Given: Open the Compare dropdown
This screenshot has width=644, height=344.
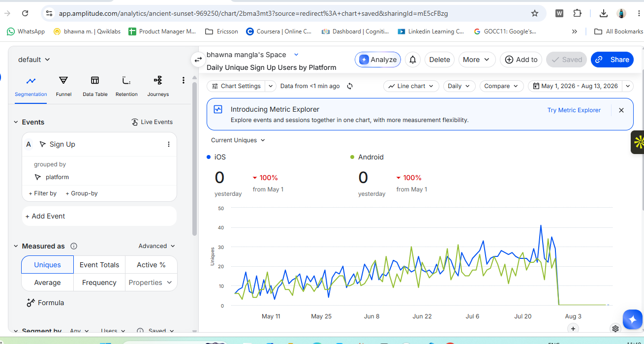Looking at the screenshot, I should (x=501, y=86).
